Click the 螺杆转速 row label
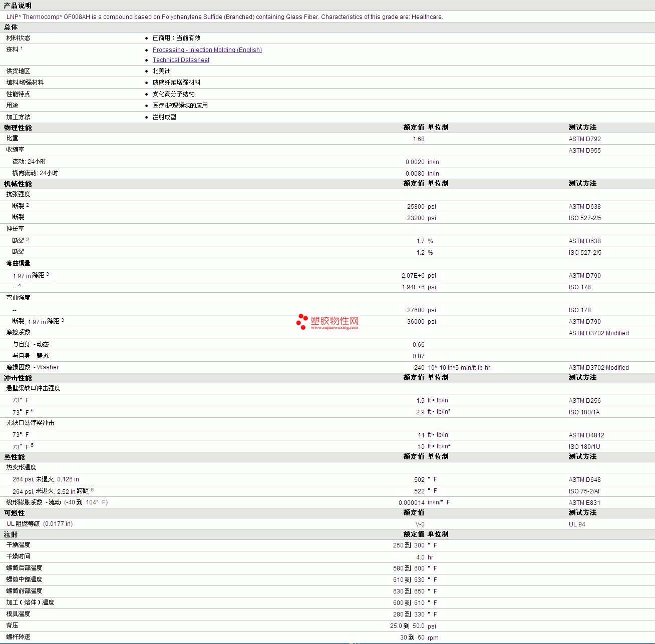Viewport: 655px width, 644px height. tap(18, 637)
